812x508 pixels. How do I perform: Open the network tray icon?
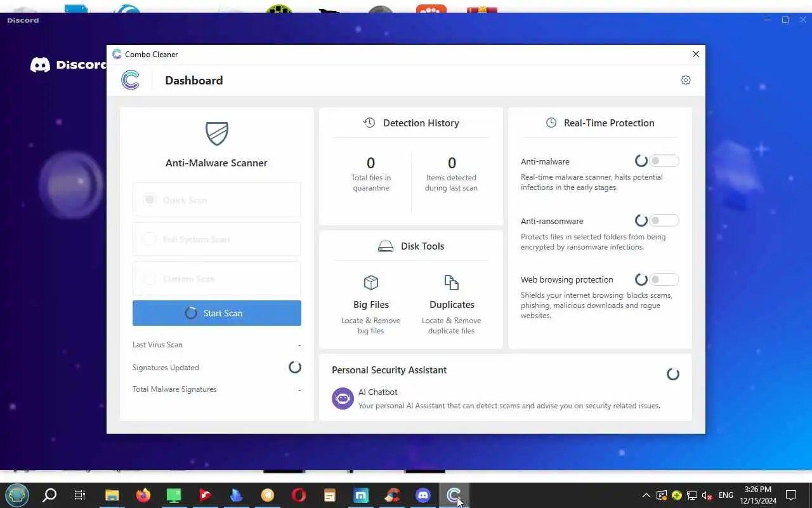(x=692, y=495)
